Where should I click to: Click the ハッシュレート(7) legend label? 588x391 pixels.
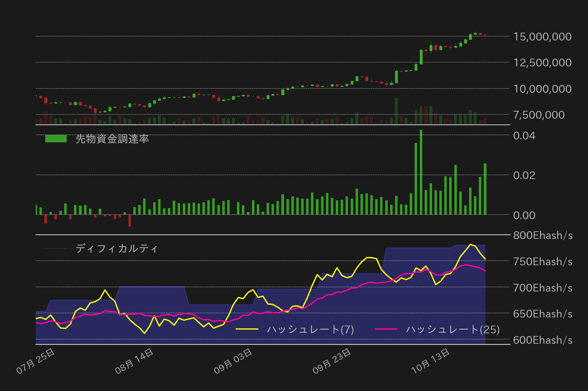click(x=310, y=330)
